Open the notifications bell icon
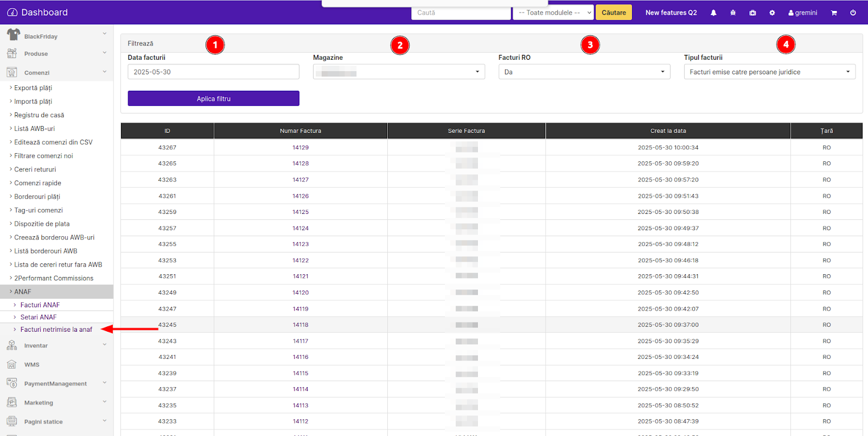The image size is (868, 436). 713,12
